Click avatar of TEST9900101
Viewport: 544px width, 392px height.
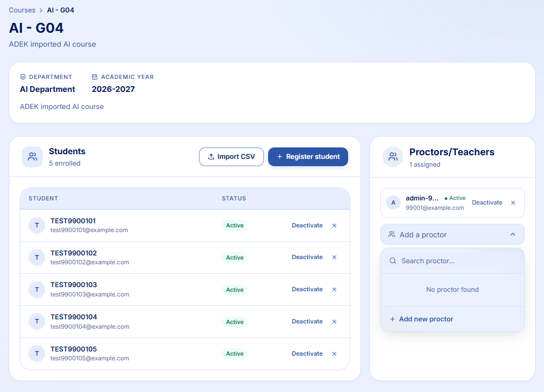[x=37, y=225]
